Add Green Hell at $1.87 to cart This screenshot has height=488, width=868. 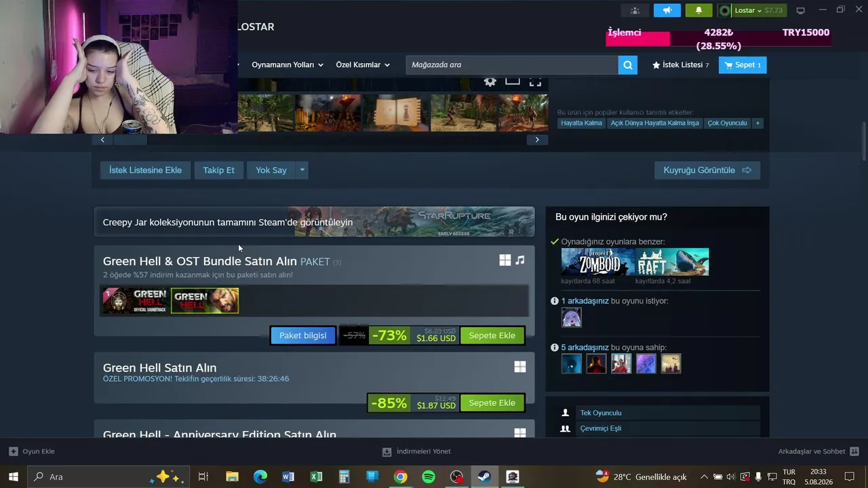[x=492, y=403]
